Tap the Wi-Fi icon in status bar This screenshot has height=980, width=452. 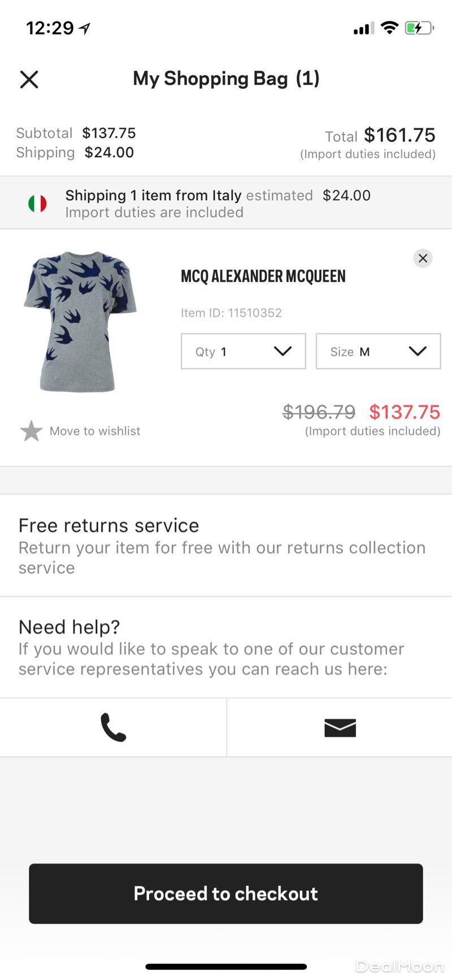click(x=389, y=28)
